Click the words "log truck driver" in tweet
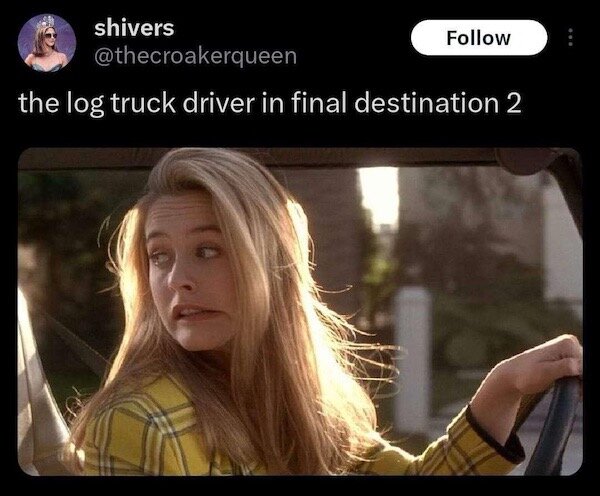 [160, 103]
